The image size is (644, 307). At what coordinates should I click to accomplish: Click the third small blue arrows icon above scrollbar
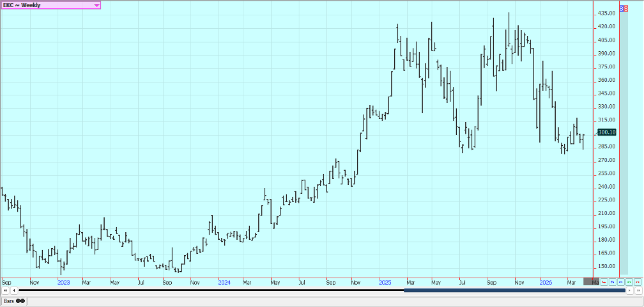(x=621, y=281)
